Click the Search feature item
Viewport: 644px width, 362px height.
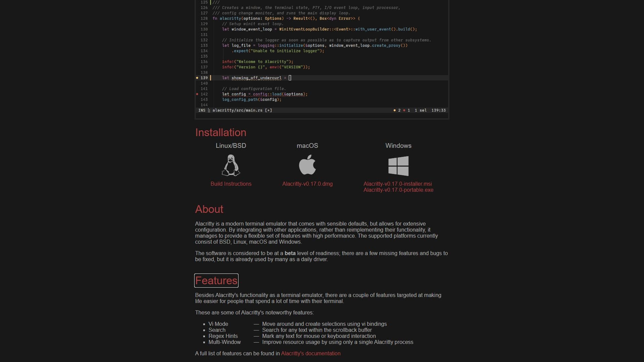(217, 330)
